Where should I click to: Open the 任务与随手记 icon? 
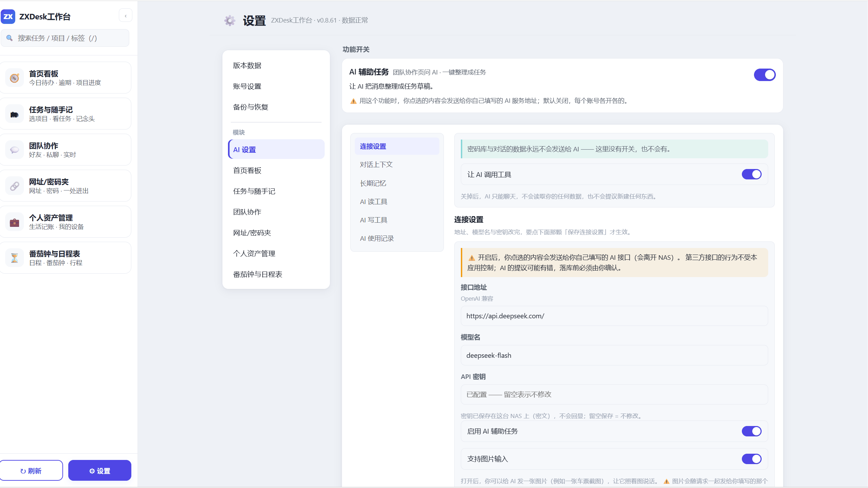click(14, 114)
